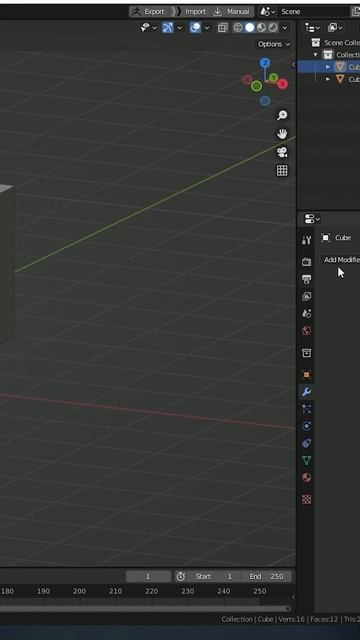Image resolution: width=360 pixels, height=640 pixels.
Task: Toggle sidebar arrow near viewport gizmo
Action: tap(293, 65)
